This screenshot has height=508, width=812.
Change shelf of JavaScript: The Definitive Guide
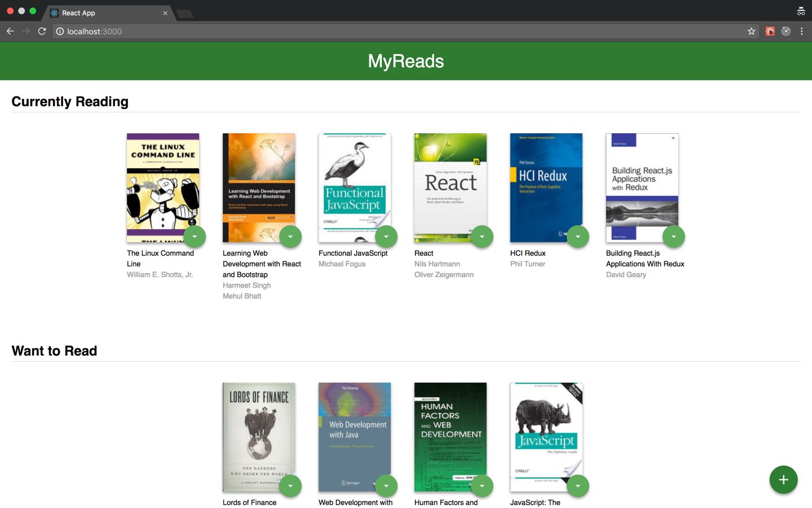coord(578,485)
